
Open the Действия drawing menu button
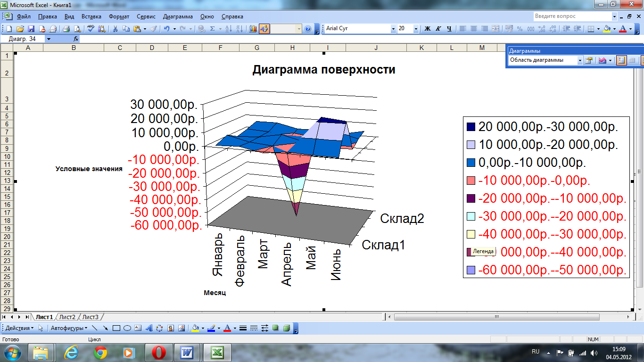[x=19, y=328]
